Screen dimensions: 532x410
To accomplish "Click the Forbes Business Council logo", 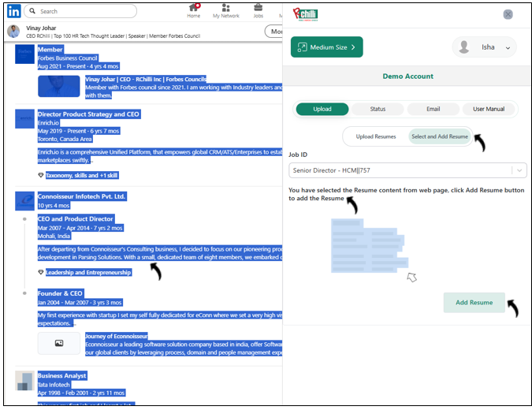I will click(x=24, y=57).
